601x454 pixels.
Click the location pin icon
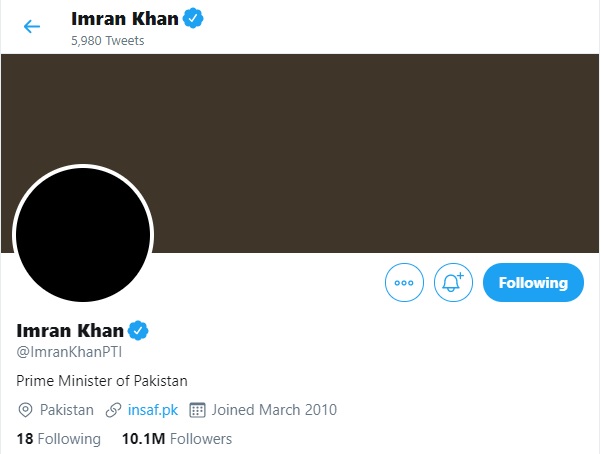coord(26,410)
